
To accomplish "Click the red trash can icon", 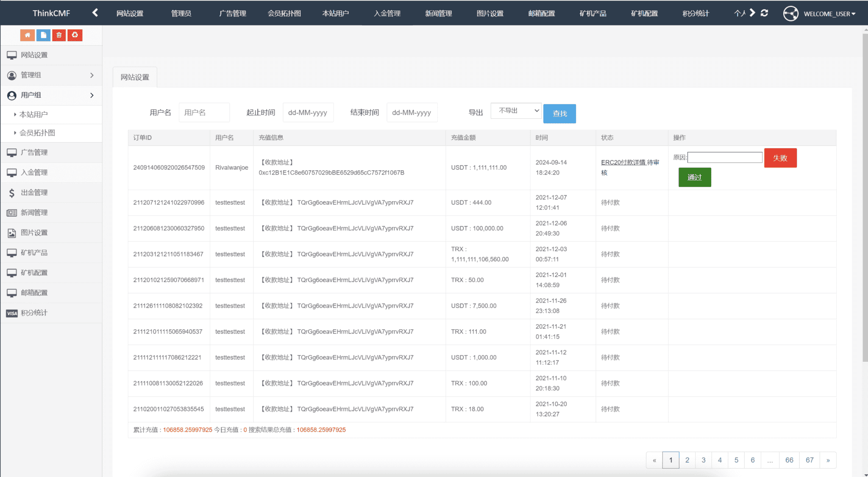I will pos(59,35).
